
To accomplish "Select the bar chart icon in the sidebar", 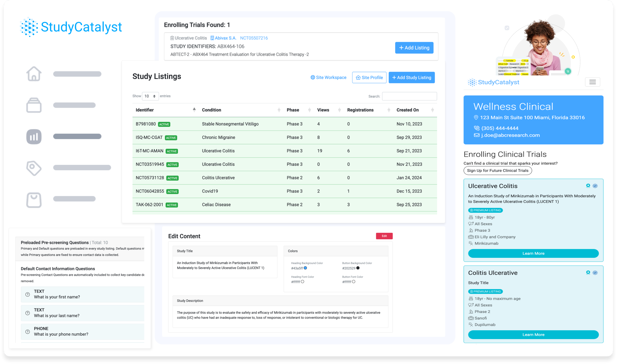I will tap(34, 136).
